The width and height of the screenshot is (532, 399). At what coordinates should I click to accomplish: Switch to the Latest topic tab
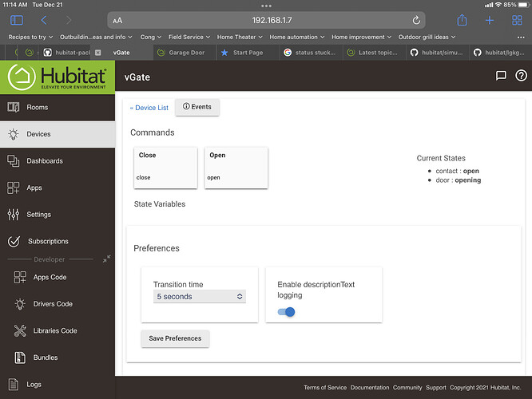tap(374, 53)
